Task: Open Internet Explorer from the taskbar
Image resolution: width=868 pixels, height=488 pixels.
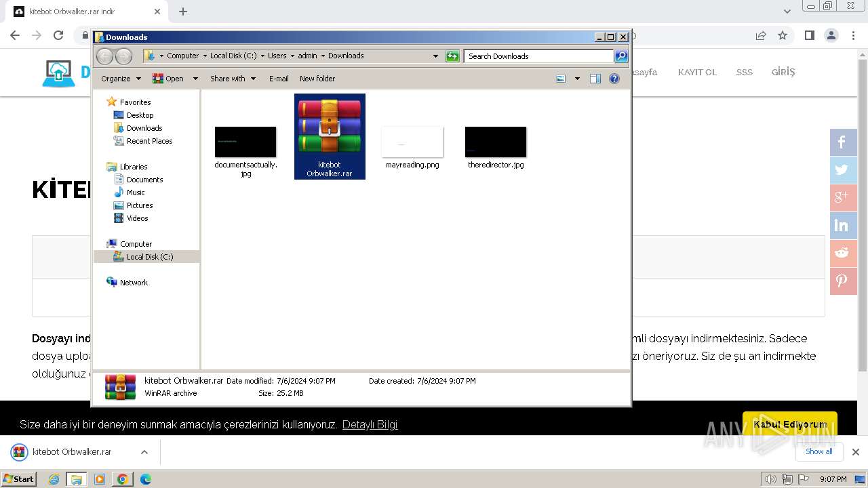Action: [54, 479]
